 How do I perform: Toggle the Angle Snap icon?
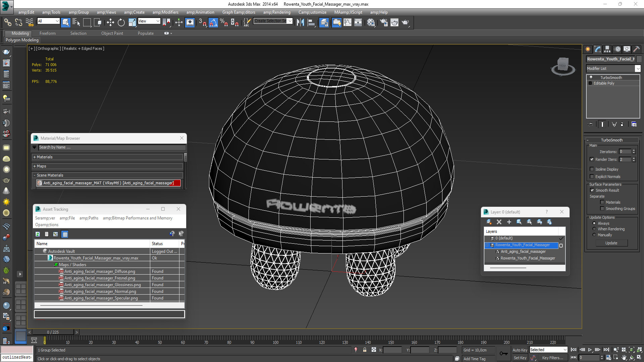pyautogui.click(x=213, y=22)
